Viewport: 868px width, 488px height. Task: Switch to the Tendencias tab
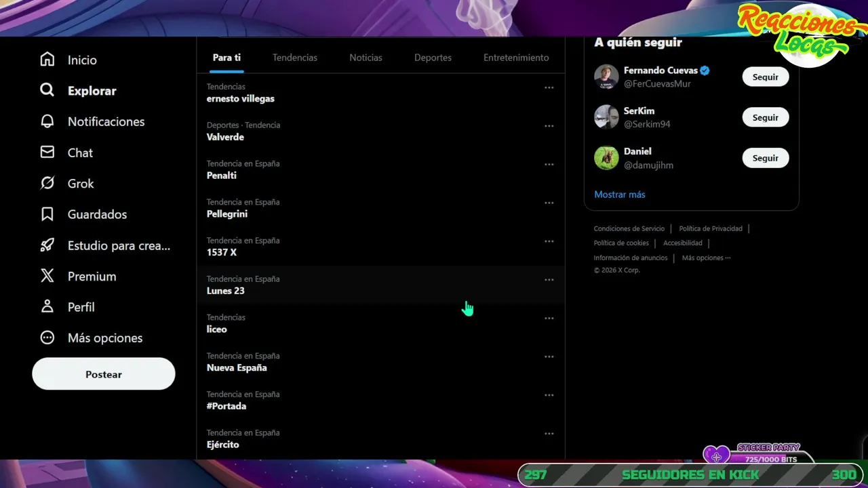(295, 58)
